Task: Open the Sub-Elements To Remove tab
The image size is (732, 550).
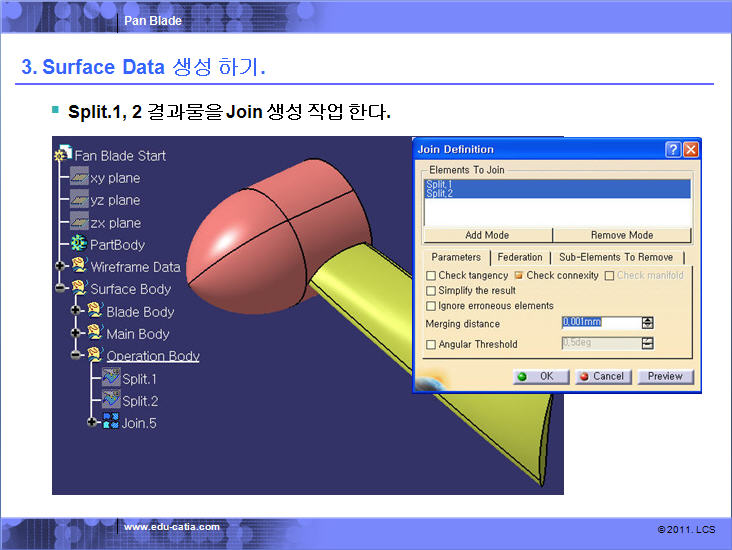Action: 615,257
